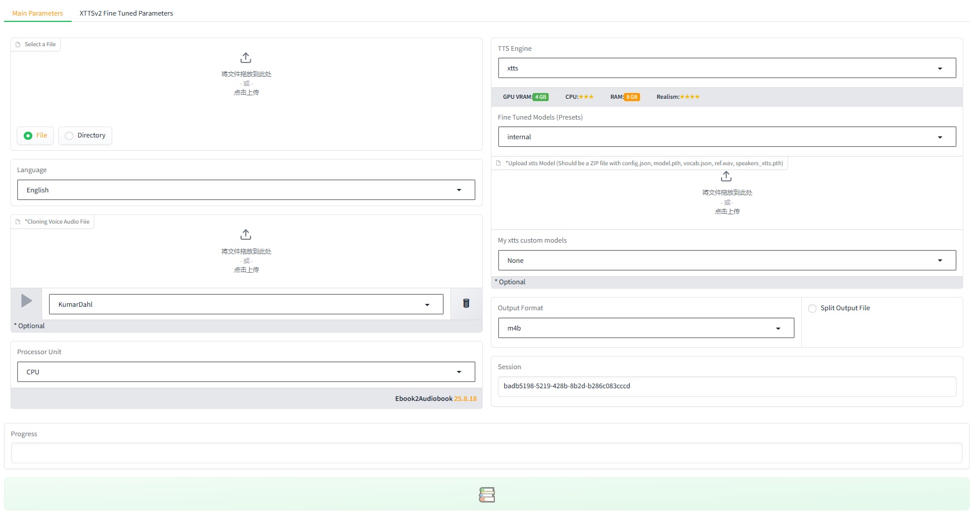
Task: Open the Processor Unit dropdown
Action: [246, 372]
